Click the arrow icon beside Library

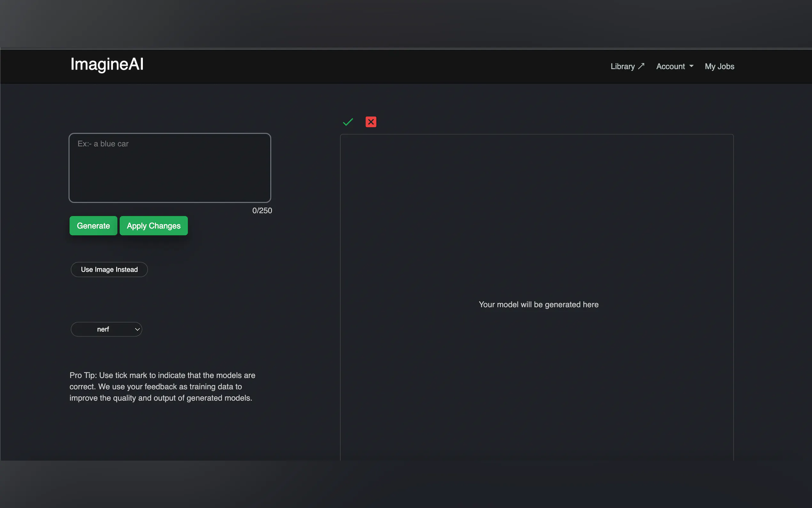[641, 66]
